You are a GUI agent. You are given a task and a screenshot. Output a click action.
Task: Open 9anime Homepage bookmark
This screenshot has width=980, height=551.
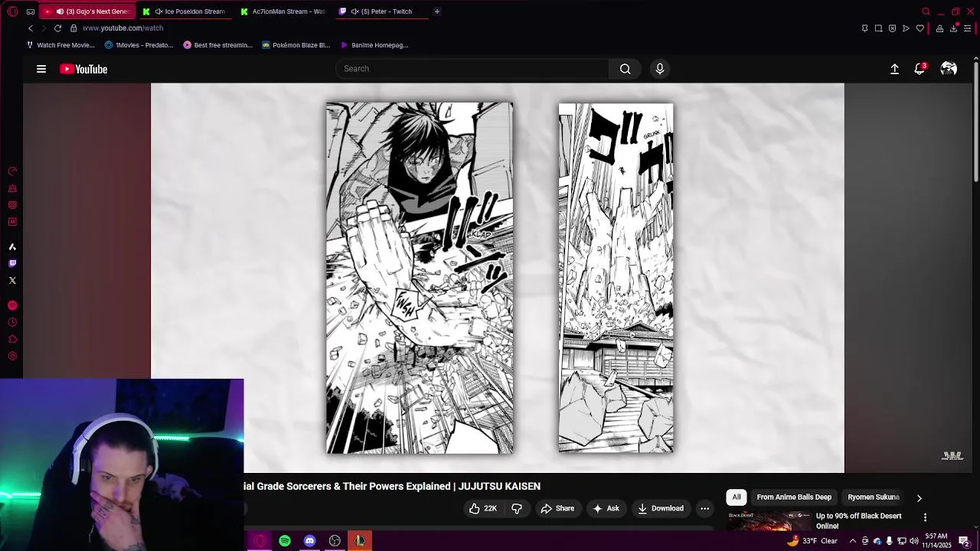tap(374, 45)
